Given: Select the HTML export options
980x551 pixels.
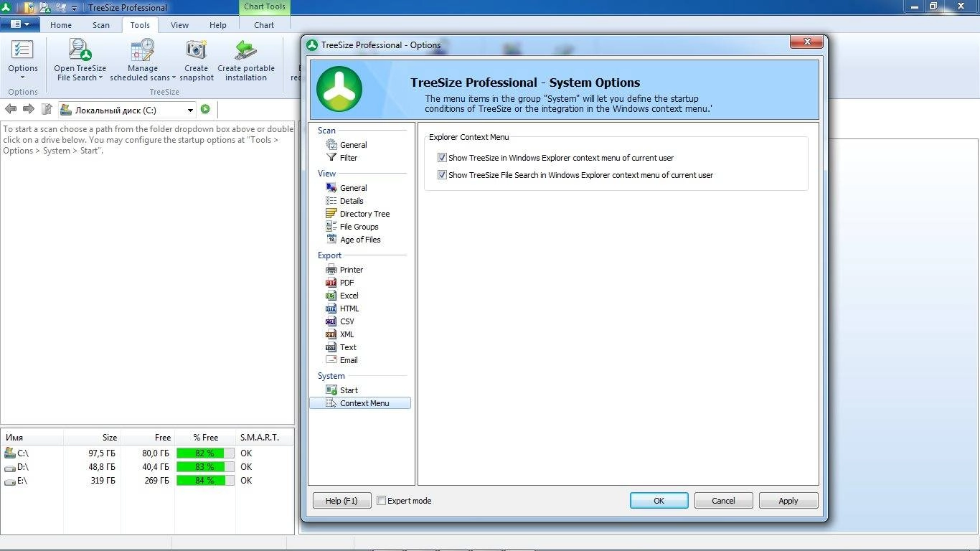Looking at the screenshot, I should coord(342,309).
